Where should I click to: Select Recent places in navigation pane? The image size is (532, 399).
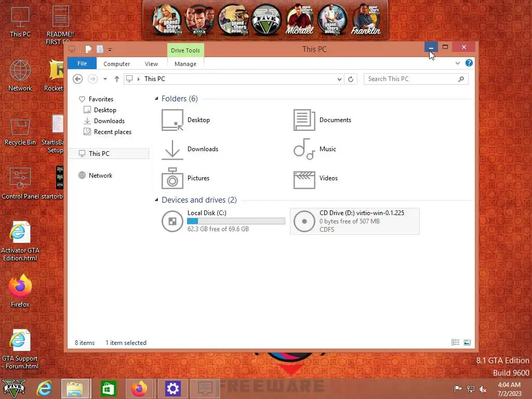(113, 131)
